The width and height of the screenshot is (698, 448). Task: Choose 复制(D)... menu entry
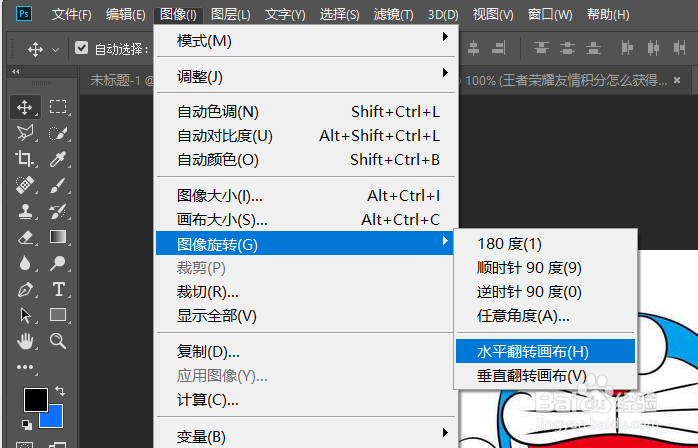tap(305, 351)
